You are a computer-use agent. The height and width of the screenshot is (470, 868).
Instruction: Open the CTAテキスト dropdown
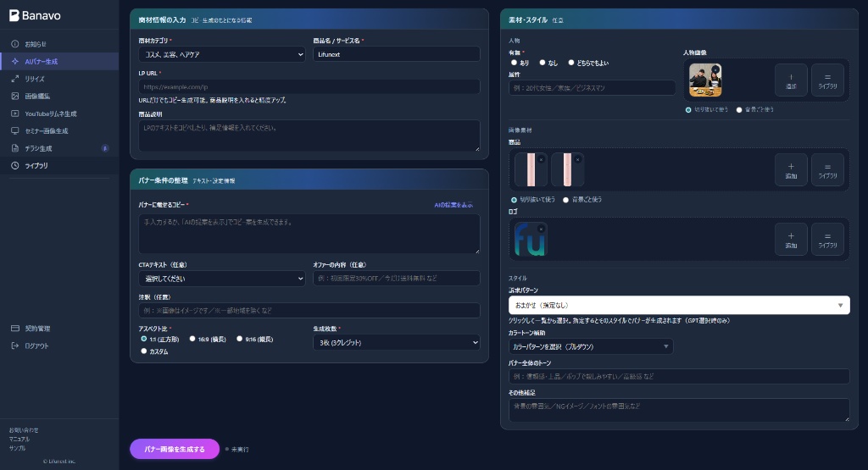tap(222, 278)
